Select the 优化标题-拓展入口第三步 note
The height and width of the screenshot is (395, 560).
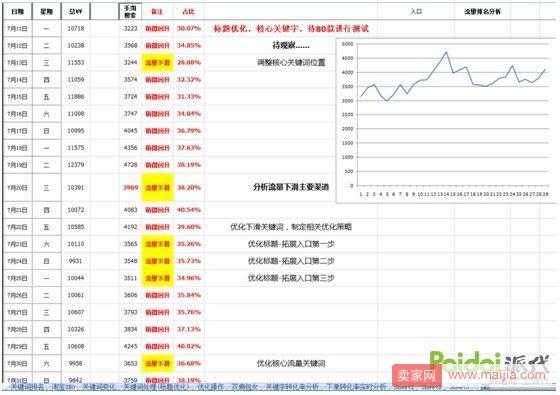[x=291, y=278]
